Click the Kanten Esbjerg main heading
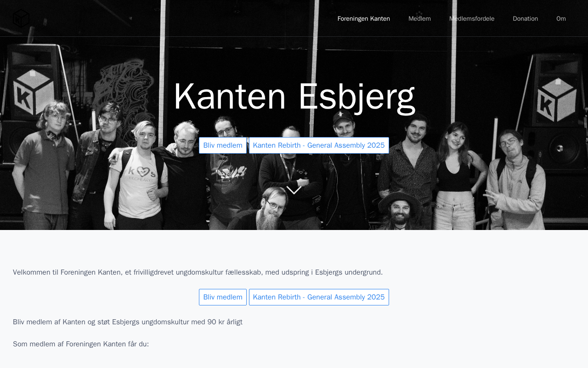The image size is (588, 368). pyautogui.click(x=294, y=97)
